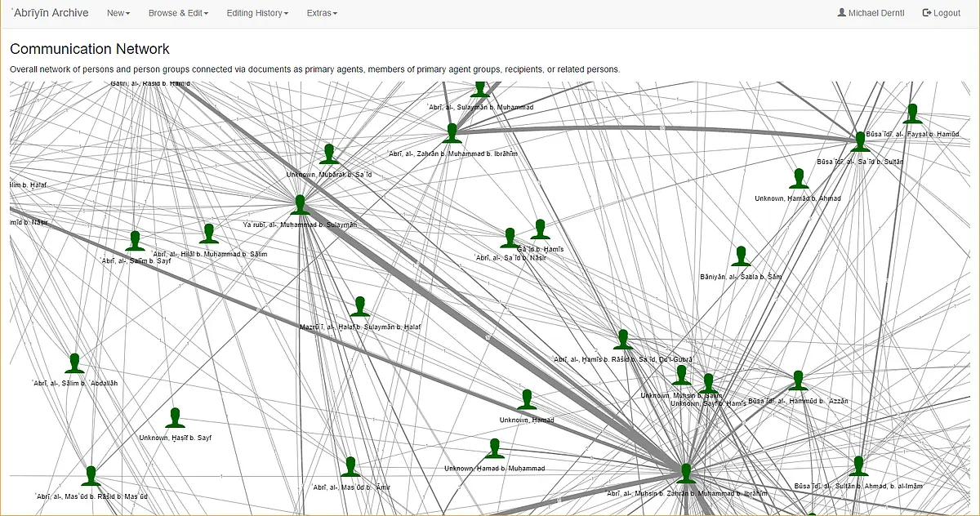Log out via the Logout link
Image resolution: width=980 pixels, height=516 pixels.
(x=941, y=13)
